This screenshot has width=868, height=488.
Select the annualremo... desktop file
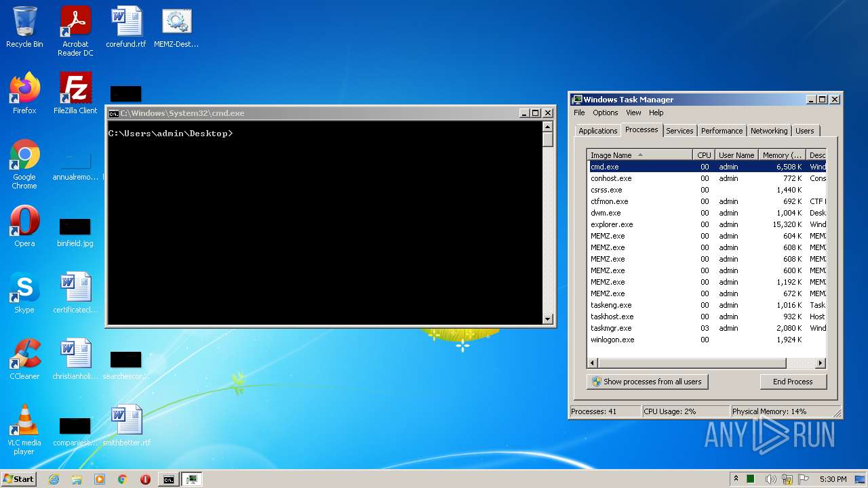pyautogui.click(x=75, y=167)
